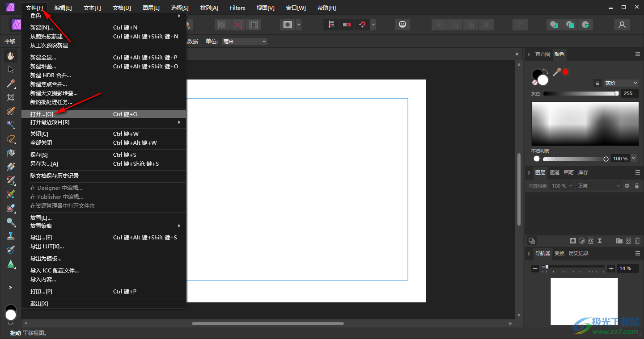The image size is (644, 339).
Task: Select the Move tool arrow
Action: pyautogui.click(x=11, y=70)
